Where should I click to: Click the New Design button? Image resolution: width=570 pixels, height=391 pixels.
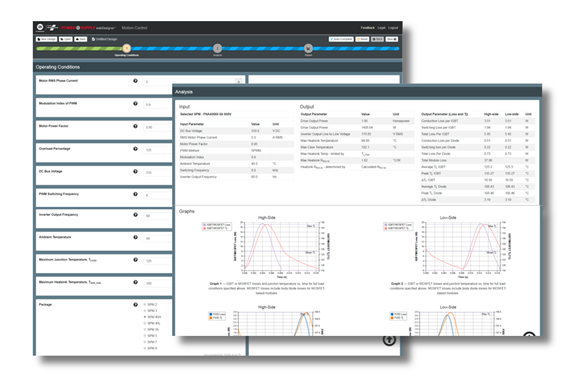(x=47, y=39)
